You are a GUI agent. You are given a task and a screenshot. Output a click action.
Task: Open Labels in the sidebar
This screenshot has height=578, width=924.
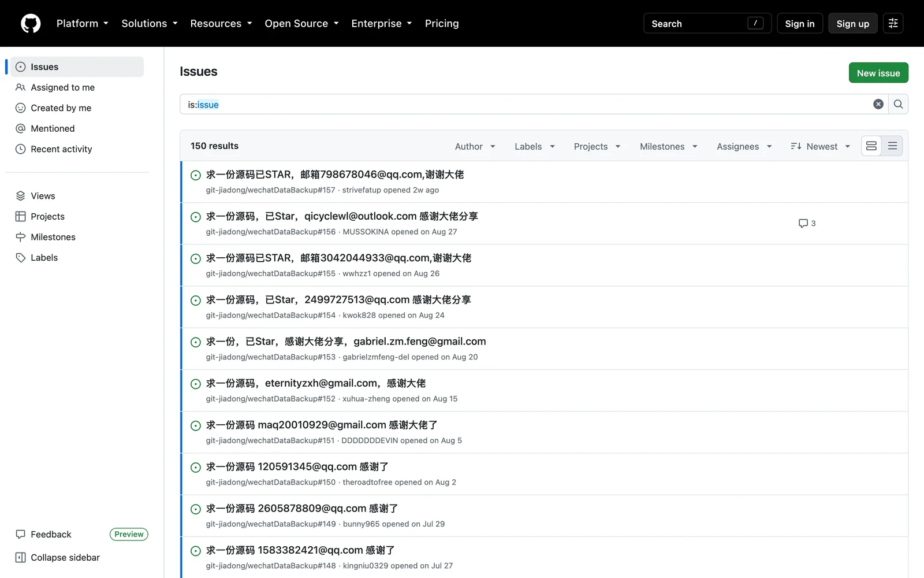(77, 258)
